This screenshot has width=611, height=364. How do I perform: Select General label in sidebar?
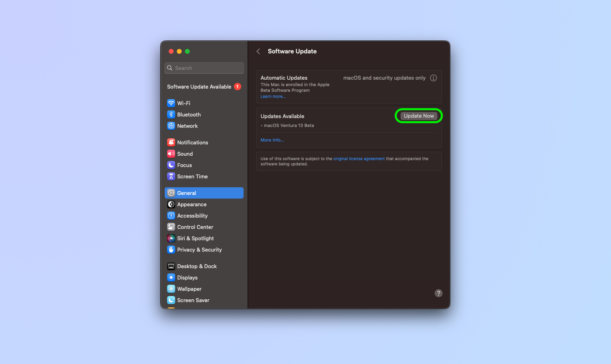click(187, 193)
